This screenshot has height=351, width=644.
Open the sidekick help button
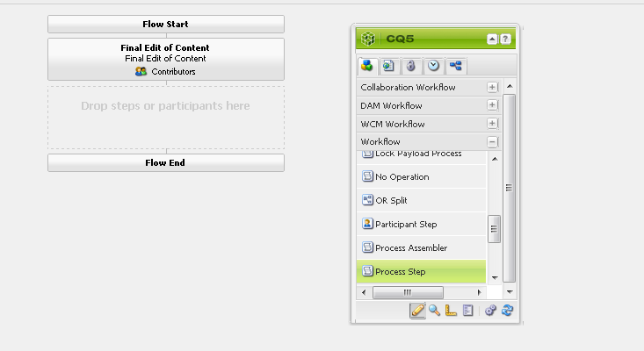[x=505, y=39]
